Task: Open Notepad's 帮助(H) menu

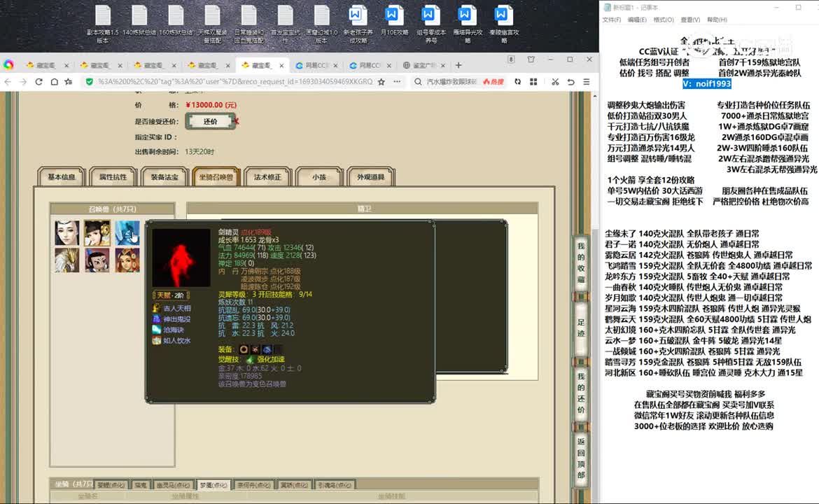Action: click(x=717, y=20)
